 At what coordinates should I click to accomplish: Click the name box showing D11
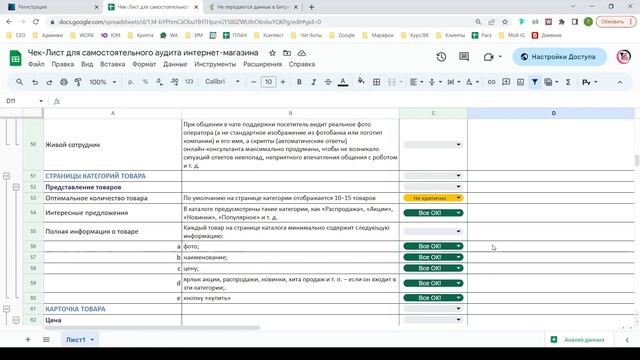[24, 101]
